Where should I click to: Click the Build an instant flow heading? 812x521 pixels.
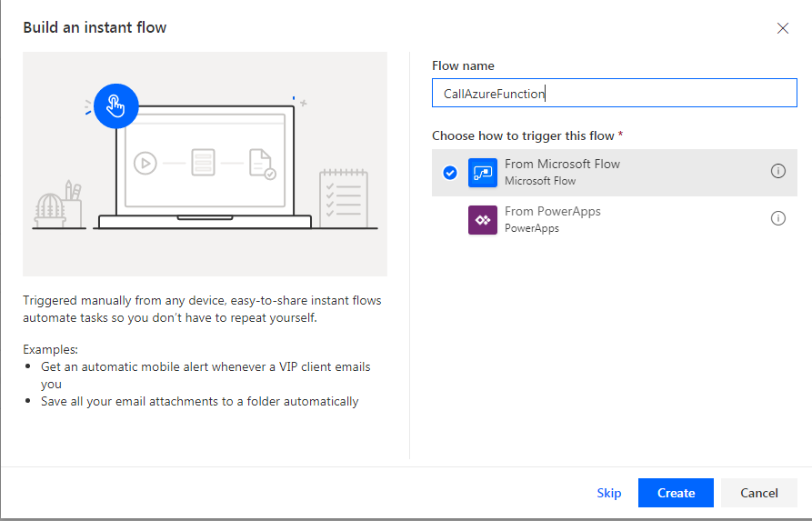pos(95,27)
